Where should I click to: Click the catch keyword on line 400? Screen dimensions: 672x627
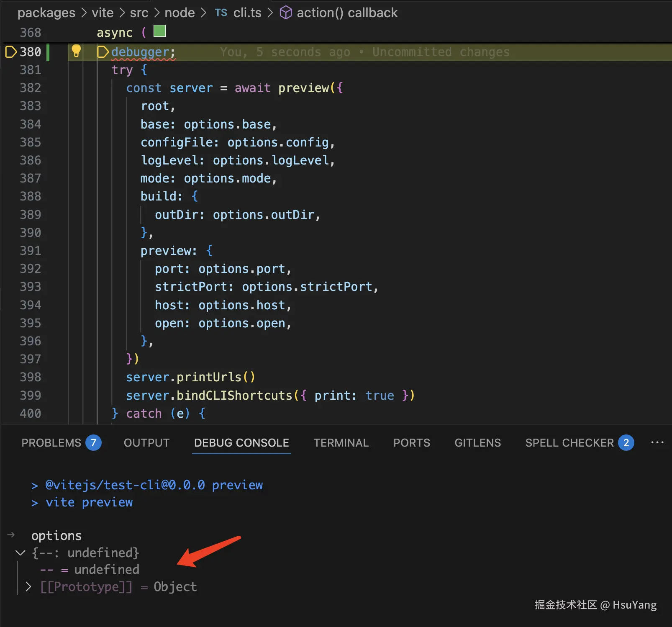coord(144,414)
